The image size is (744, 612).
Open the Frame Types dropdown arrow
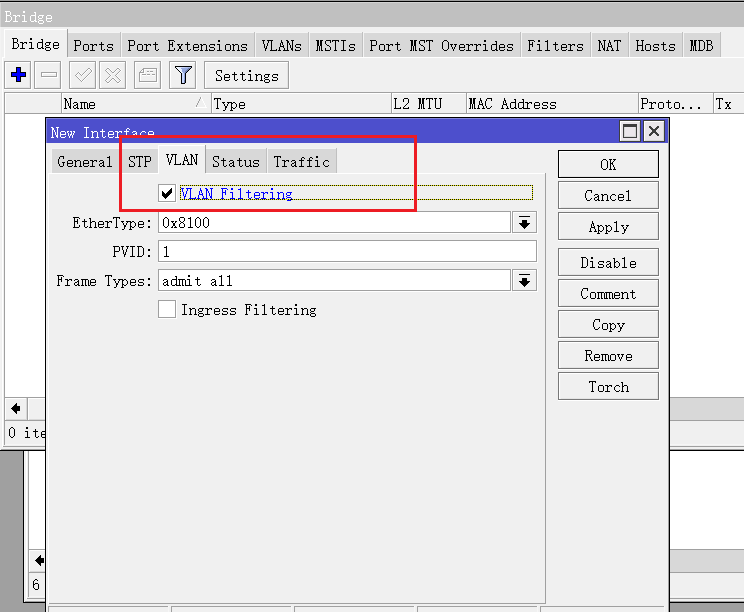click(x=524, y=281)
